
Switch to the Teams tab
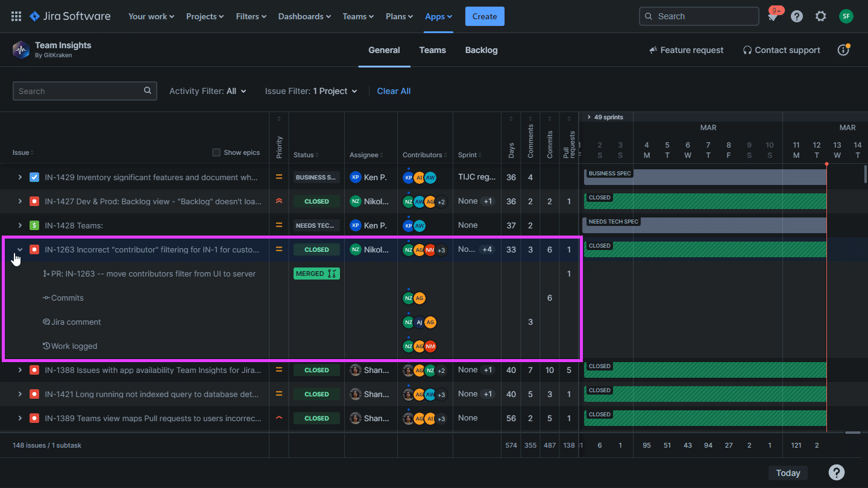[433, 50]
